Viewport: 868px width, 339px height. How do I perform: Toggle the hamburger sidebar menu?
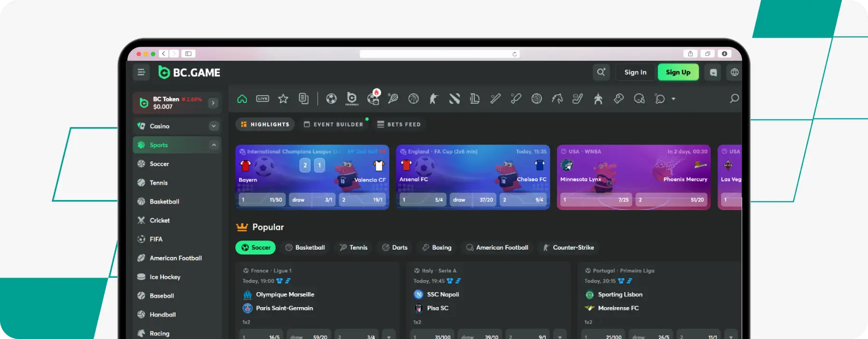coord(141,72)
